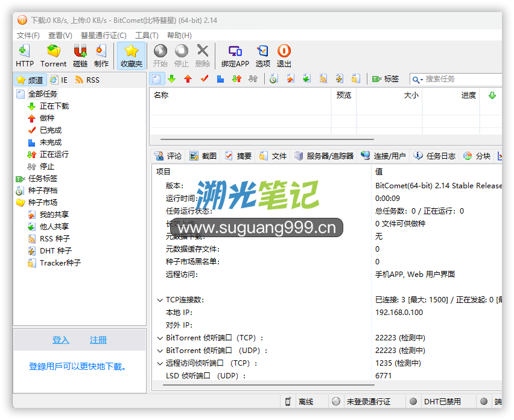Image resolution: width=514 pixels, height=420 pixels.
Task: Select 我的共享 in the tree
Action: (54, 215)
